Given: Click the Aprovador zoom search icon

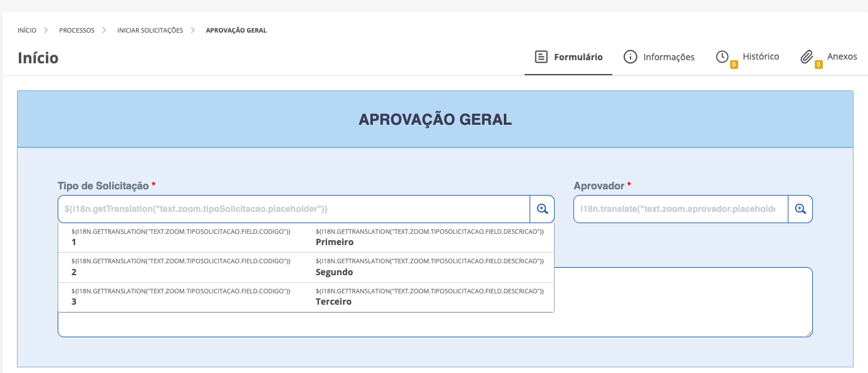Looking at the screenshot, I should click(800, 209).
